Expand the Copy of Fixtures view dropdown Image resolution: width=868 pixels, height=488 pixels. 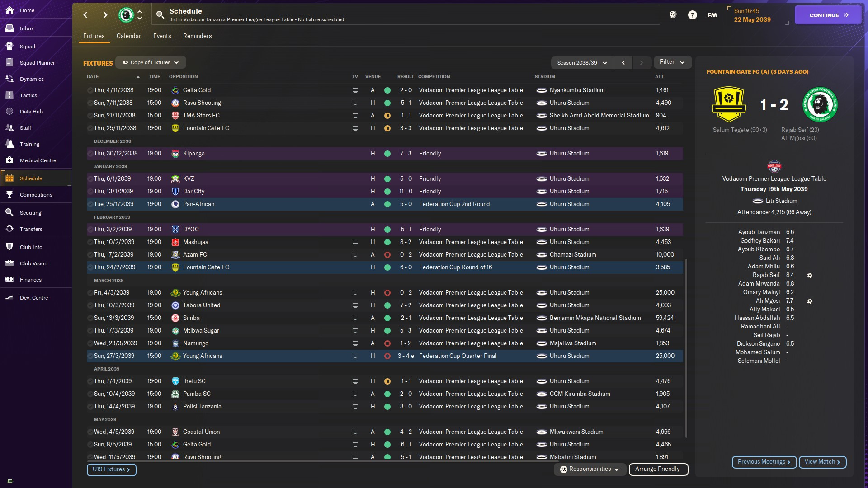[151, 62]
